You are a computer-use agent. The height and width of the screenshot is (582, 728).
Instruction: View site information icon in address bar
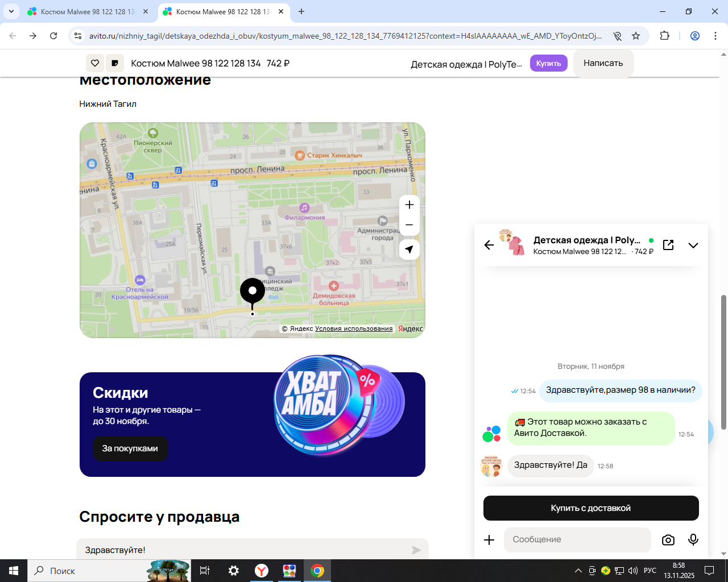pyautogui.click(x=78, y=36)
